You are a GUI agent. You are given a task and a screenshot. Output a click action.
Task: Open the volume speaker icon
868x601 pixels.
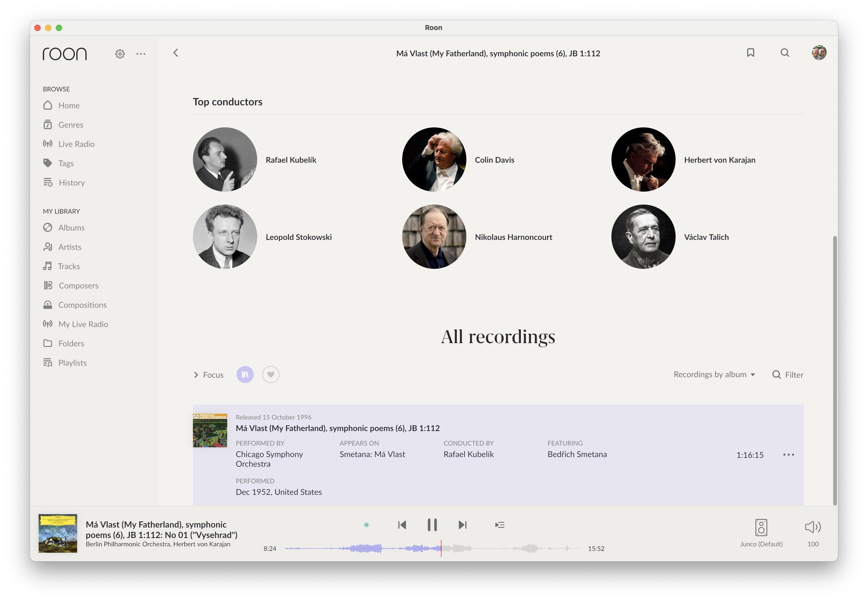(x=813, y=527)
